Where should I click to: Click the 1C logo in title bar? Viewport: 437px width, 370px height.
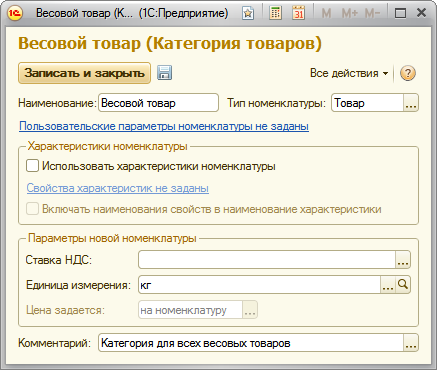pyautogui.click(x=15, y=13)
